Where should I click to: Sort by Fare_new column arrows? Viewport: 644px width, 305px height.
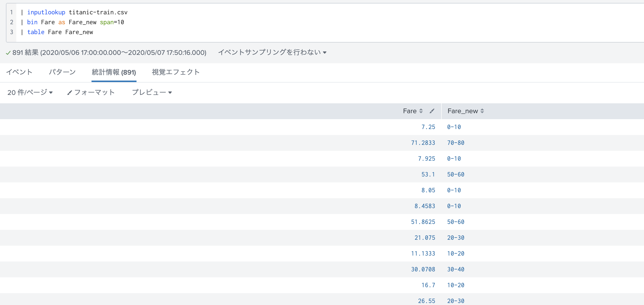point(482,111)
